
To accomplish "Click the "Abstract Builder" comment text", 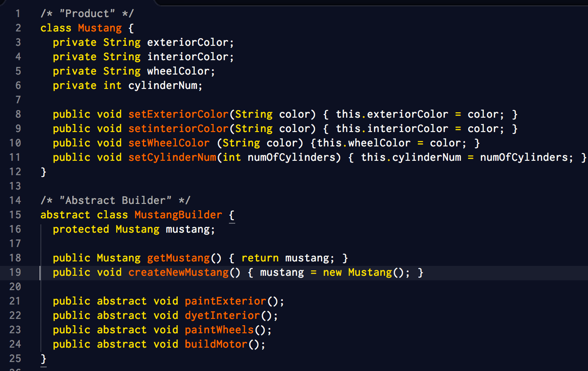I will click(x=115, y=200).
